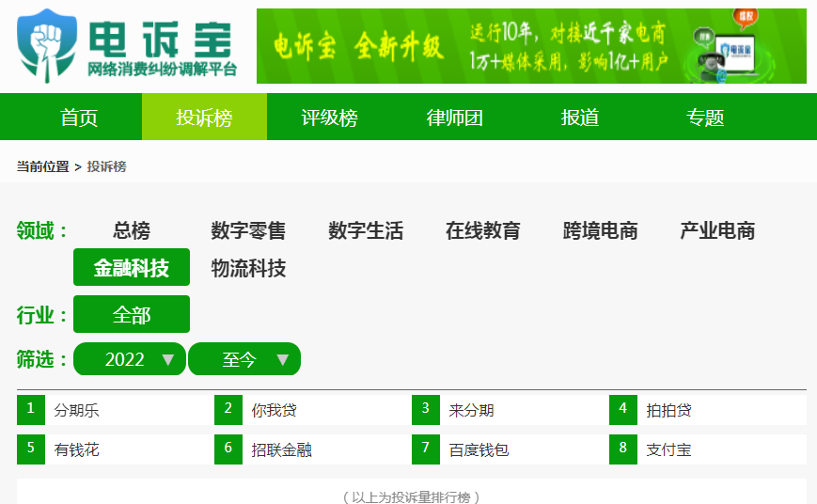This screenshot has height=504, width=817.
Task: Select the 物流科技 domain filter
Action: (x=248, y=268)
